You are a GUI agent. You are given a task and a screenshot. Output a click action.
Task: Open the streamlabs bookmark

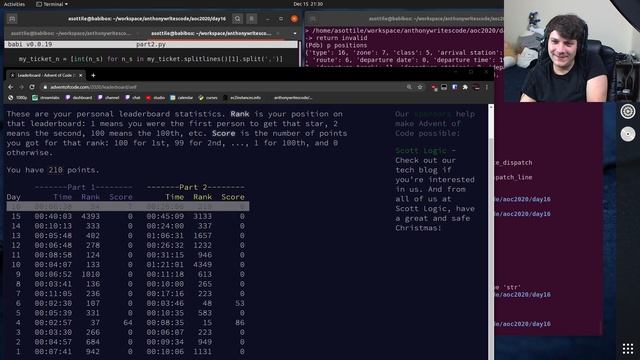[46, 98]
